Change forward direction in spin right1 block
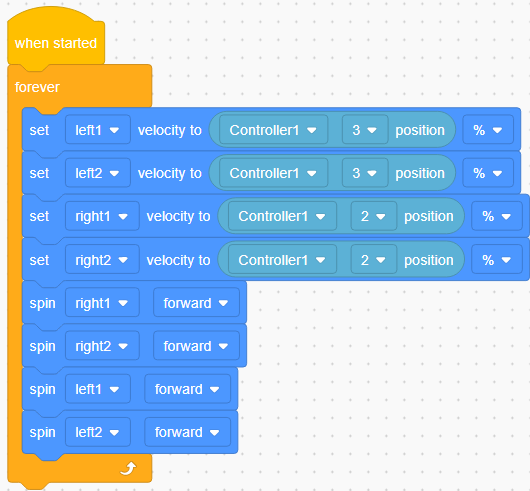The image size is (530, 491). point(196,303)
